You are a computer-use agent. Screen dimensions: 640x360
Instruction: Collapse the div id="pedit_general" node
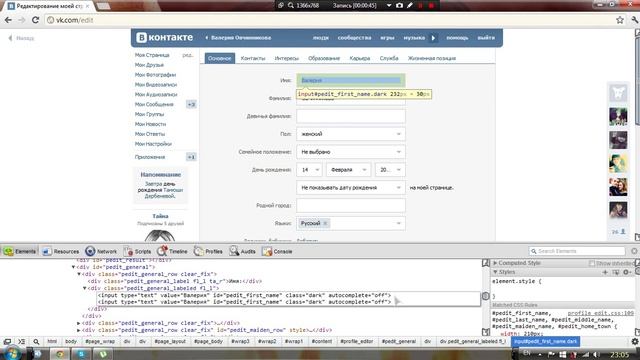[73, 267]
